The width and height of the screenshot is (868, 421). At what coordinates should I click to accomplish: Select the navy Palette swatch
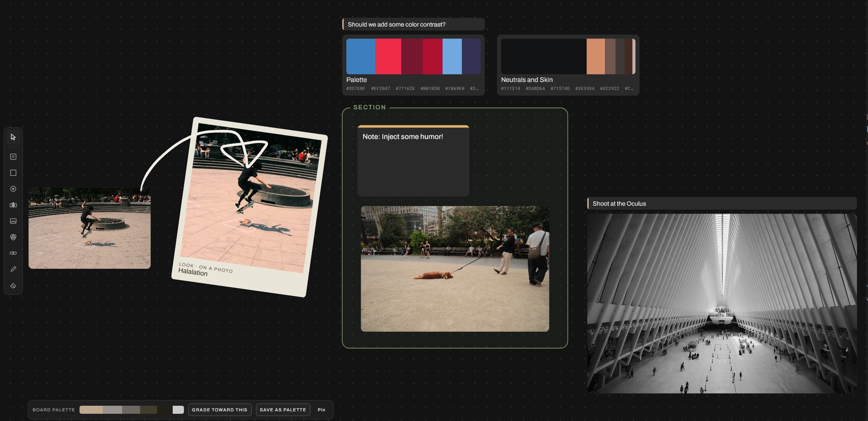point(471,56)
